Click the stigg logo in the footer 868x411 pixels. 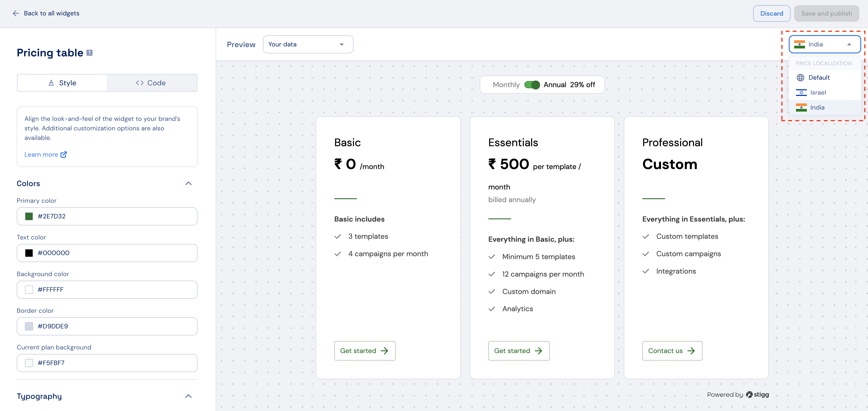pyautogui.click(x=757, y=394)
